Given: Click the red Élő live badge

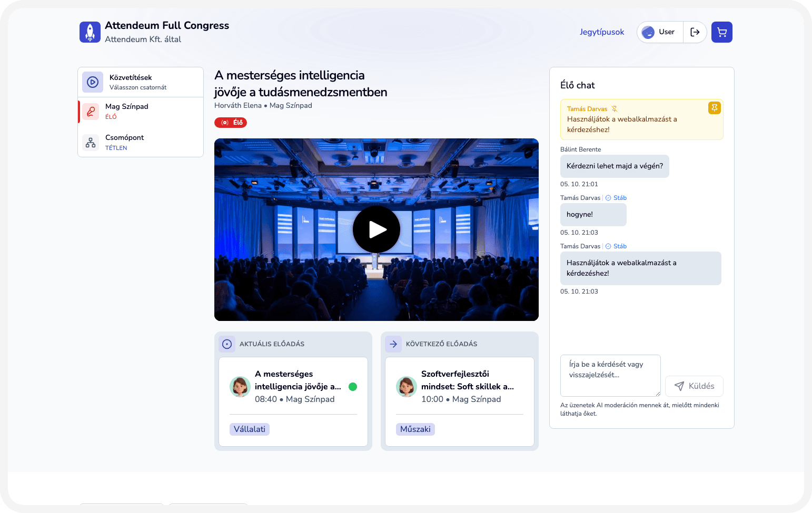Looking at the screenshot, I should pos(231,123).
